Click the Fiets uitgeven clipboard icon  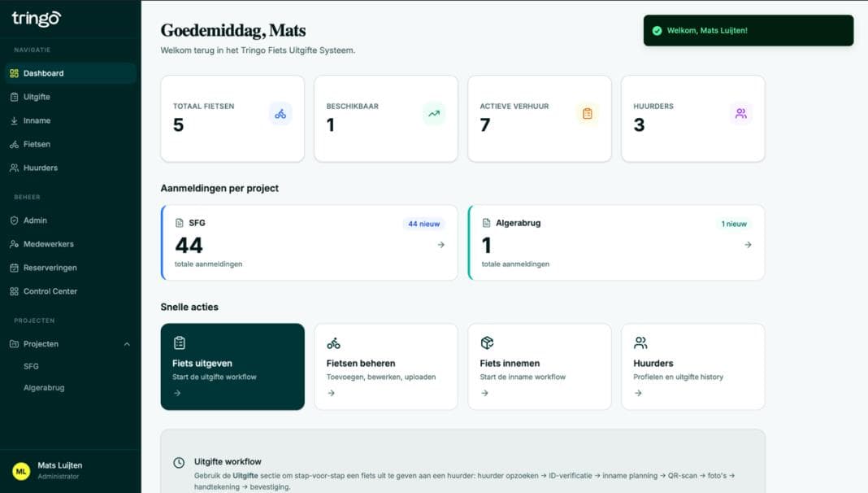coord(180,342)
